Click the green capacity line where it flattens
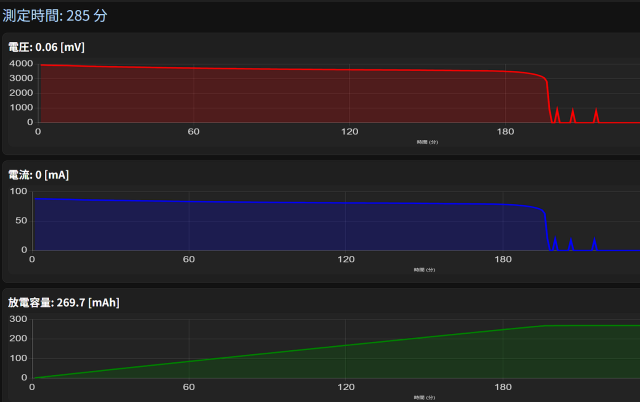Viewport: 640px width, 402px height. click(x=546, y=326)
